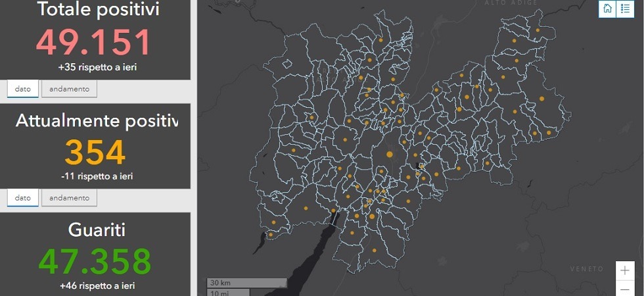Click the ALTO ADIGE map label

(x=511, y=3)
